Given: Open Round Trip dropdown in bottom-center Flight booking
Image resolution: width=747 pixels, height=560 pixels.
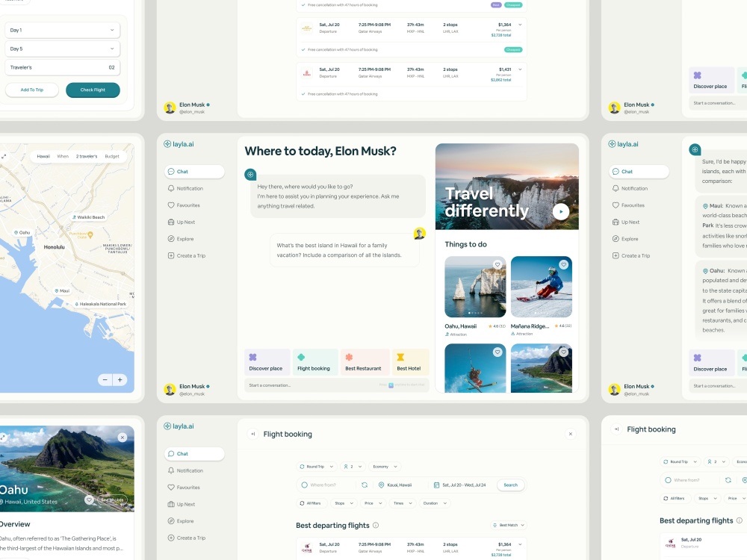Looking at the screenshot, I should tap(316, 467).
